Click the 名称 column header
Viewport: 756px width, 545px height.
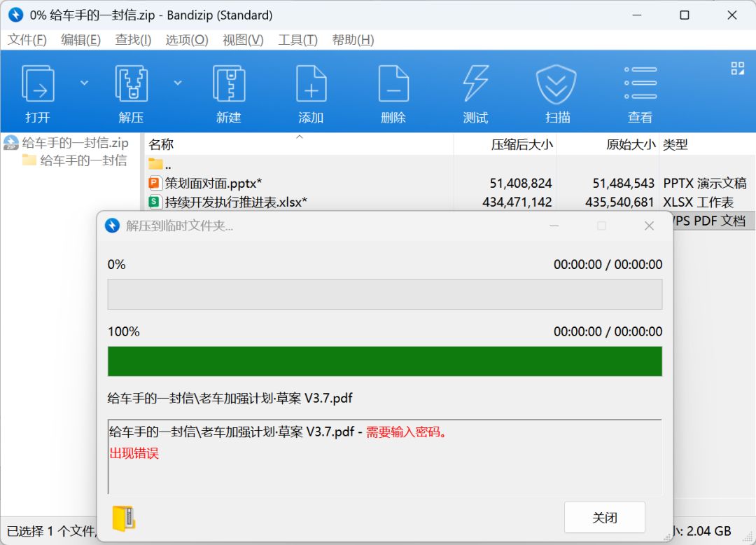click(299, 144)
